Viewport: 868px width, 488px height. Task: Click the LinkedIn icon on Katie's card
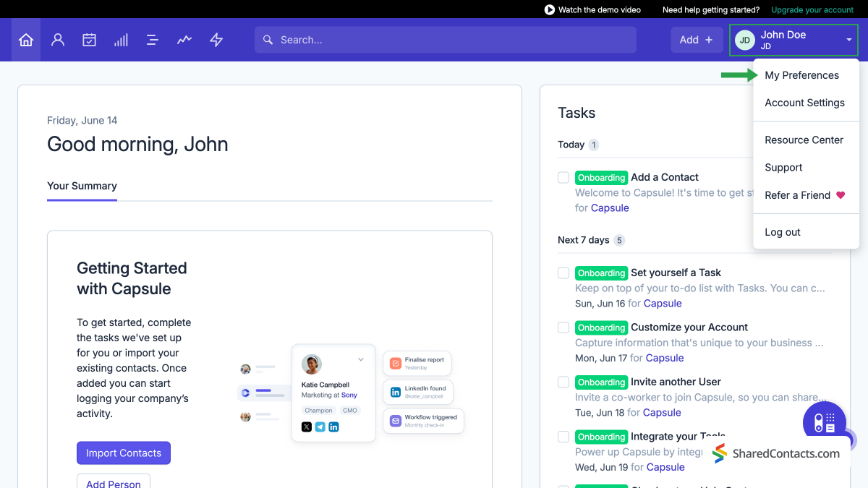point(333,427)
